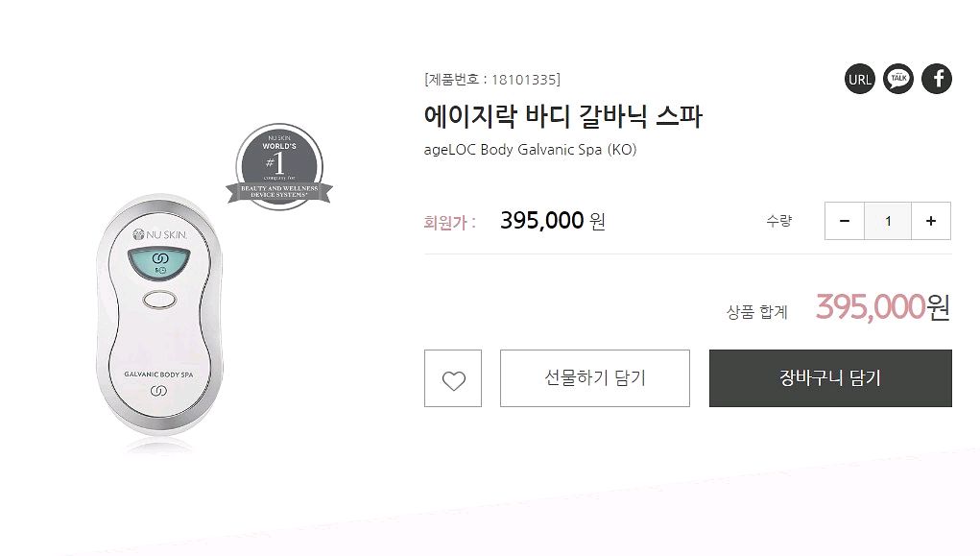
Task: Share product on Facebook icon
Action: [x=937, y=79]
